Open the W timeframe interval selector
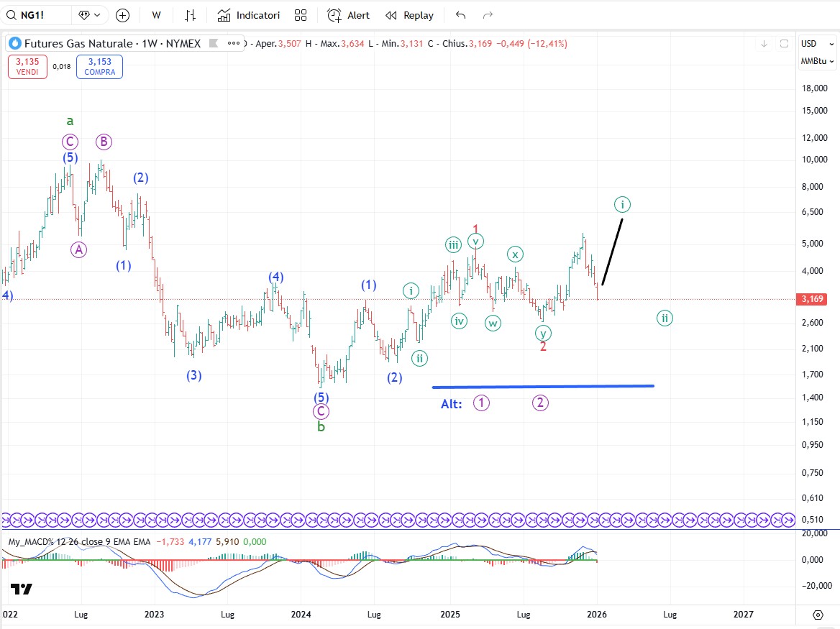Image resolution: width=840 pixels, height=629 pixels. (156, 15)
